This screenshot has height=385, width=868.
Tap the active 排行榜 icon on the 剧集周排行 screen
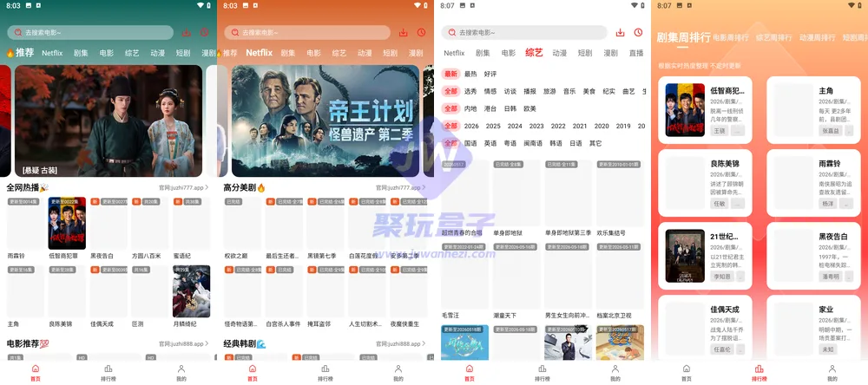759,369
